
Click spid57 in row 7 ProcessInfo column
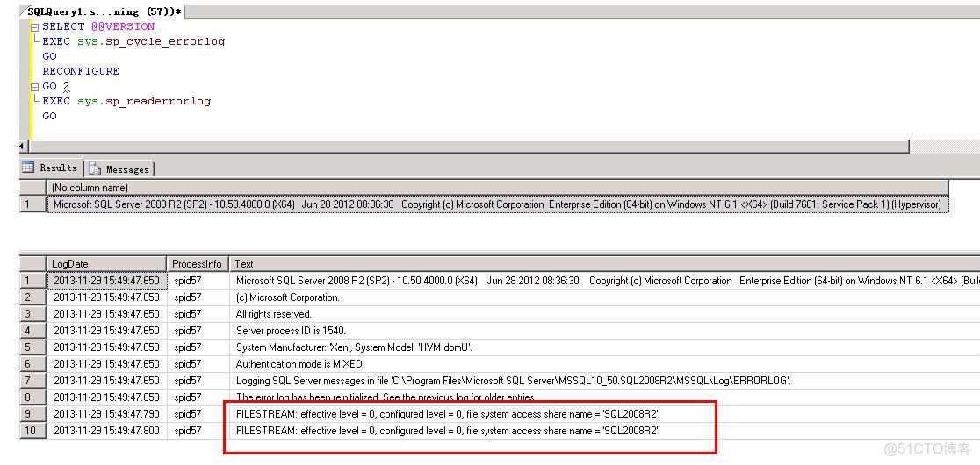188,381
